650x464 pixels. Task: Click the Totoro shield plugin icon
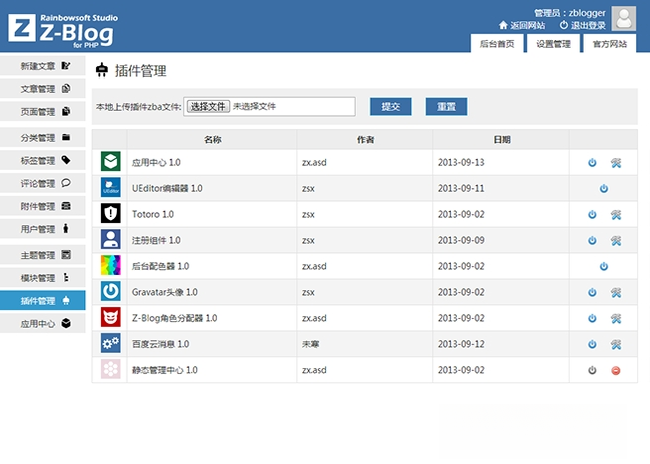[111, 214]
